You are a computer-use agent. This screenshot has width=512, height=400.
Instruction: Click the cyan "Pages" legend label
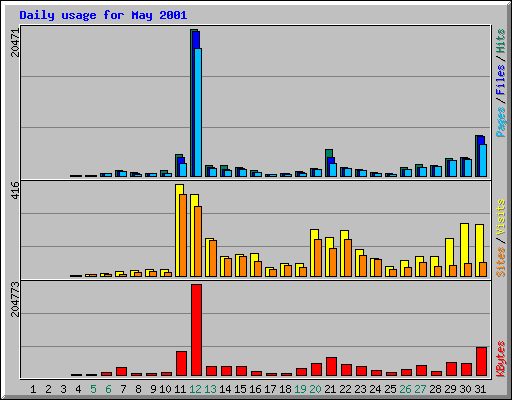(500, 122)
